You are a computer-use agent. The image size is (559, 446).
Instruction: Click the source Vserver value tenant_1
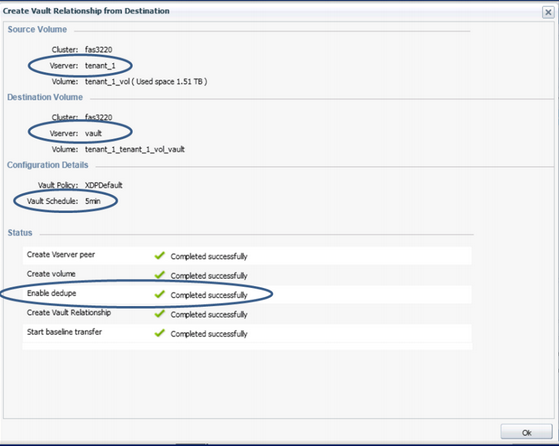click(x=100, y=66)
